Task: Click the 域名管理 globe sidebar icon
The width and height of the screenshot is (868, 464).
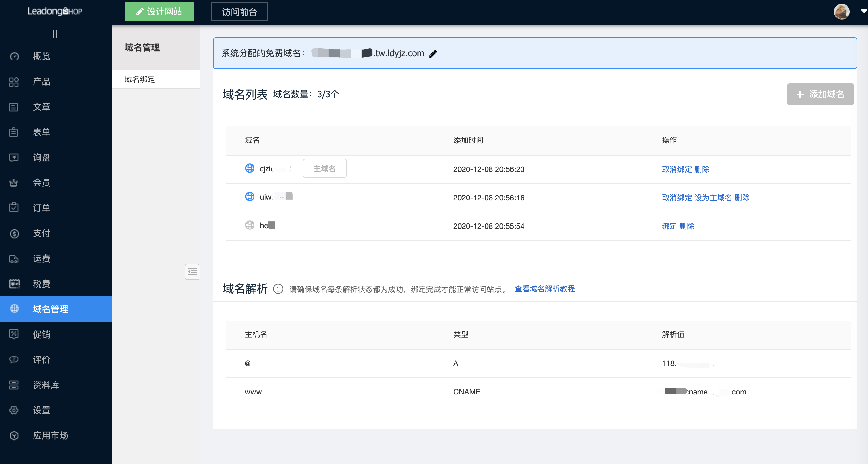Action: click(14, 309)
